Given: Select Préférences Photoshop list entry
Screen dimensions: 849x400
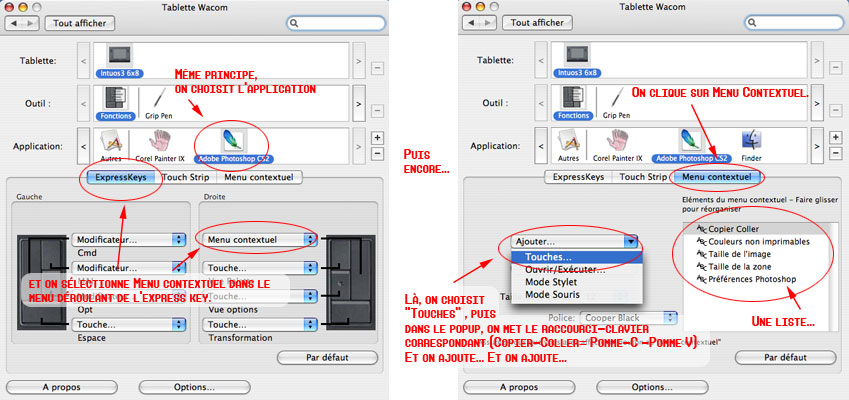Looking at the screenshot, I should click(x=755, y=279).
